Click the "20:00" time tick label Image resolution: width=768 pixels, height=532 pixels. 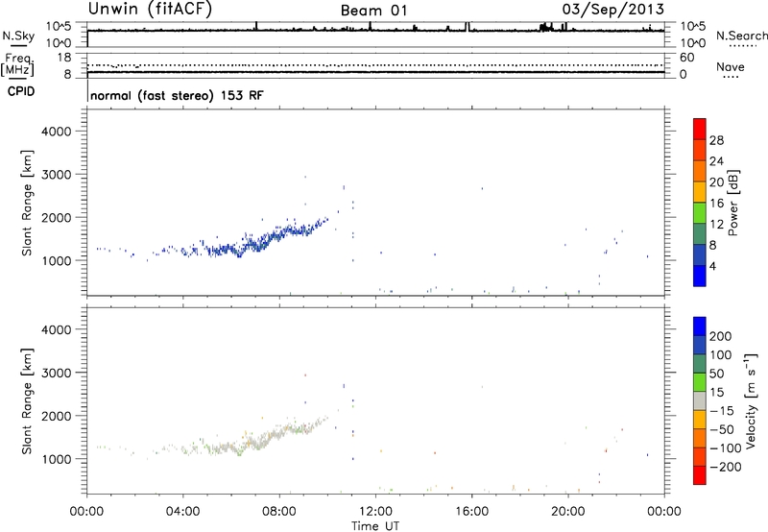click(568, 512)
